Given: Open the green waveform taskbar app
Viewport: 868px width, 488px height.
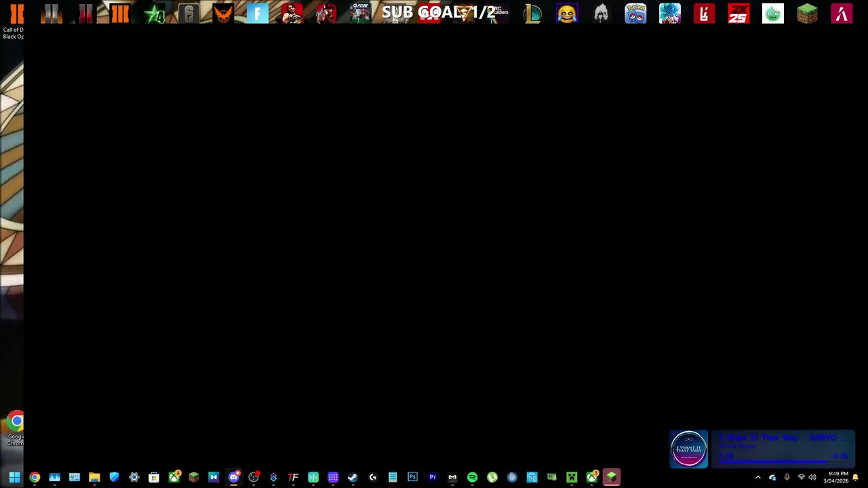Looking at the screenshot, I should (x=313, y=477).
